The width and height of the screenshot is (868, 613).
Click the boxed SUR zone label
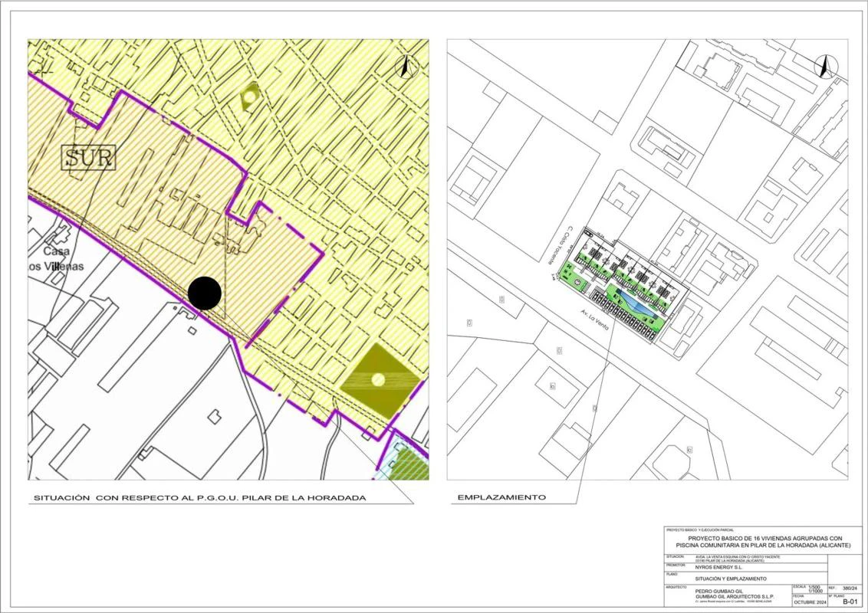pos(90,158)
